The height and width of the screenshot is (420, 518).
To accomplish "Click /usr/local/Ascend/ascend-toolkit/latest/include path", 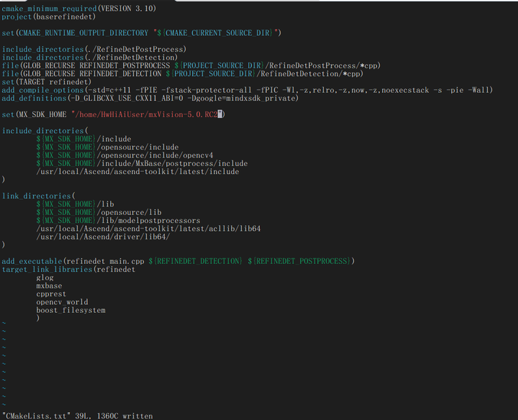I will click(137, 172).
